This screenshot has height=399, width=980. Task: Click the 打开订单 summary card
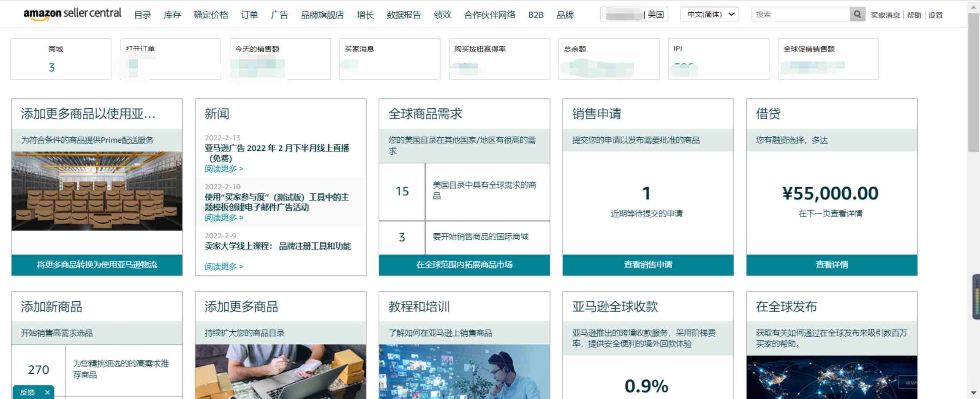(x=170, y=59)
